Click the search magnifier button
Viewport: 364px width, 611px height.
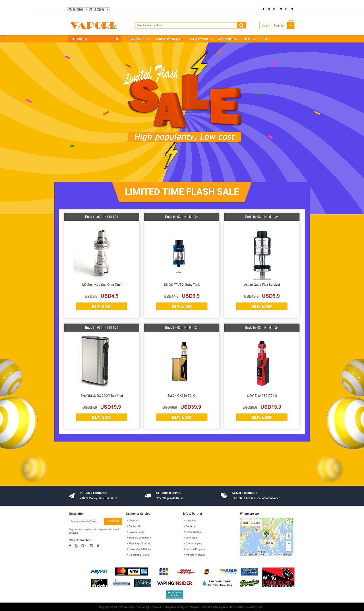[241, 25]
